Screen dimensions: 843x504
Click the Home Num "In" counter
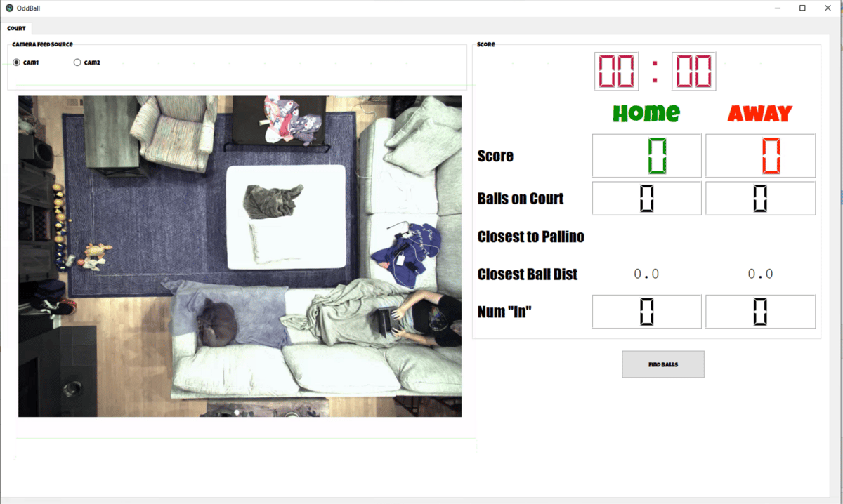point(646,312)
